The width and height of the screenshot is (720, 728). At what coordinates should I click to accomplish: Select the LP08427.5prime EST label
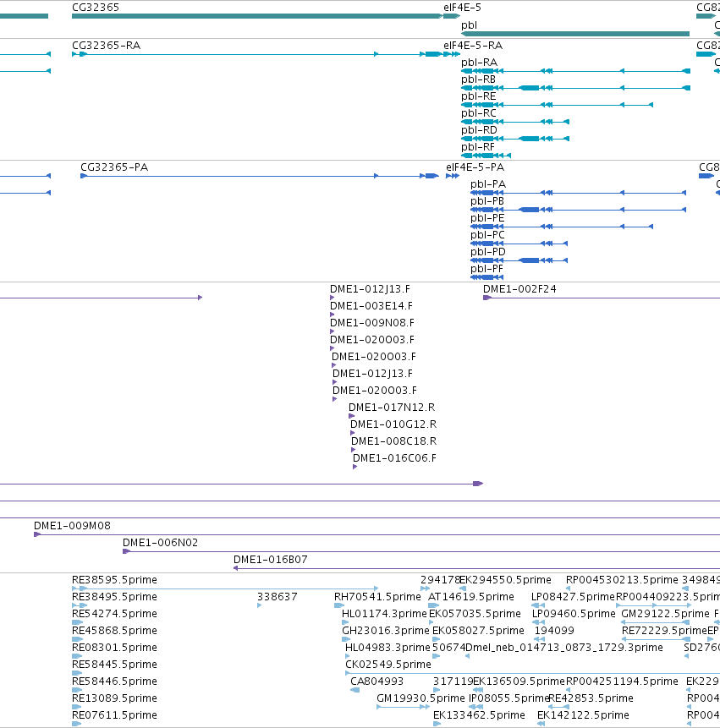coord(573,597)
